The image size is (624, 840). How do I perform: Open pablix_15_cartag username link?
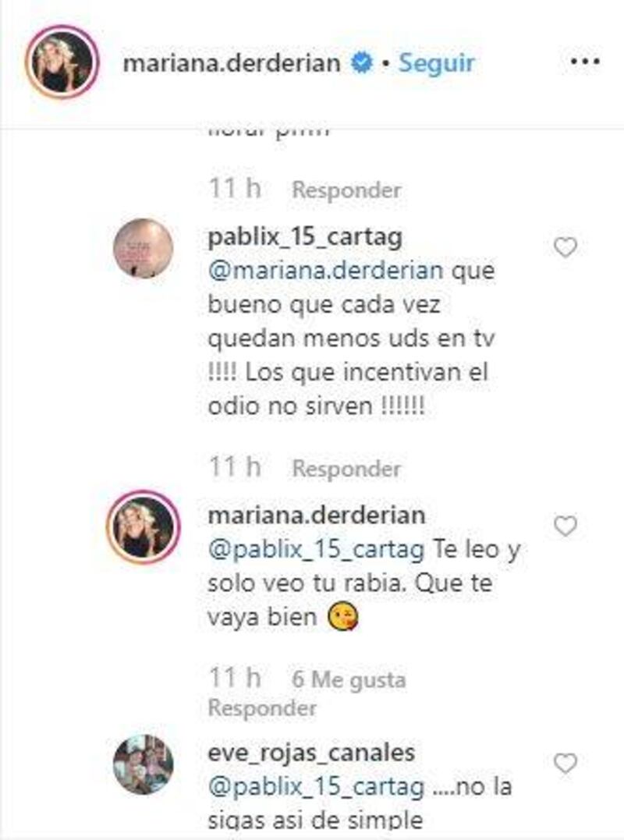305,237
